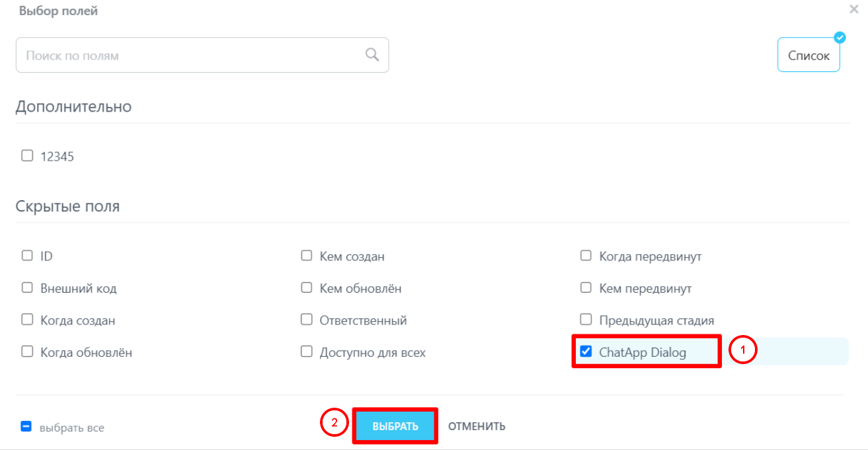Check the ID field checkbox
Viewport: 868px width, 450px height.
(x=27, y=255)
